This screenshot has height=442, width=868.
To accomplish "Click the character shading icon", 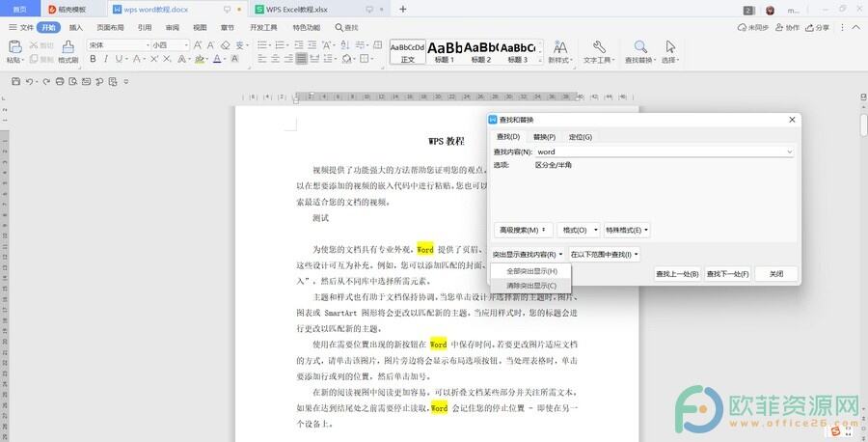I will 234,59.
